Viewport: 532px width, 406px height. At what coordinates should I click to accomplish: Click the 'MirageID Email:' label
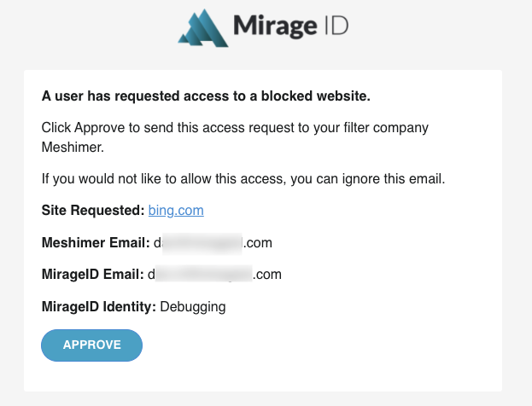coord(92,274)
